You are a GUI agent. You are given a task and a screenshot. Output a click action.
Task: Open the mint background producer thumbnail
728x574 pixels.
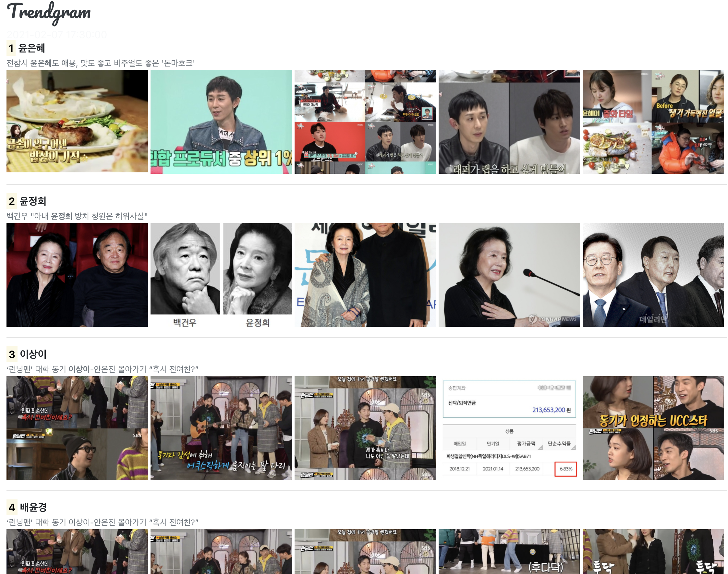[221, 122]
